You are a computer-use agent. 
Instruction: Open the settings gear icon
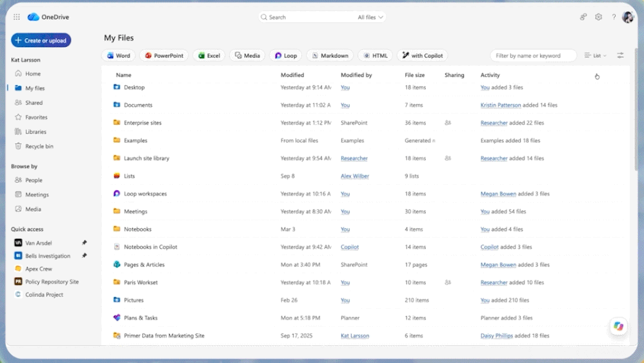click(598, 17)
